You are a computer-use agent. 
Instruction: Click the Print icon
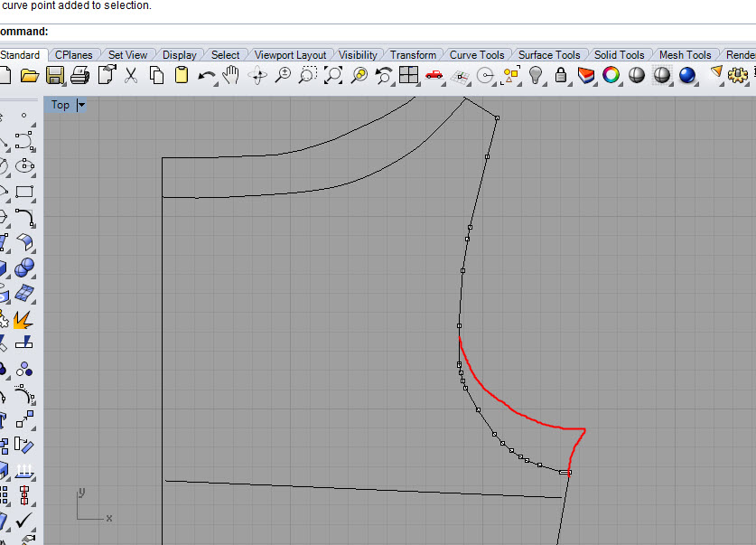[x=80, y=76]
